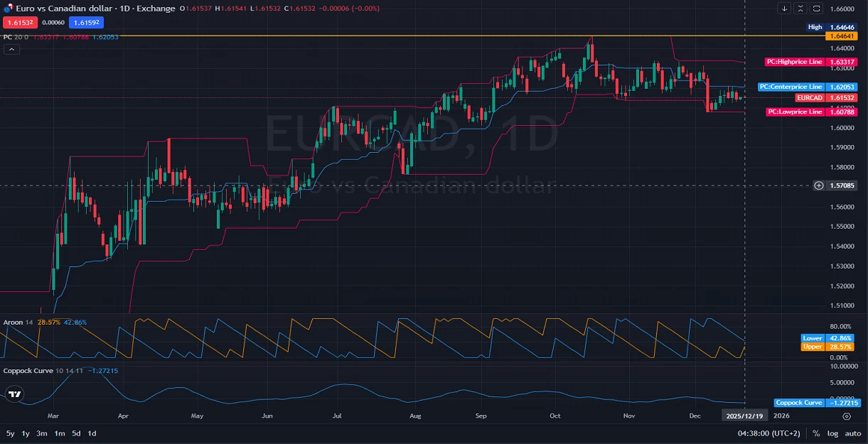The image size is (868, 444).
Task: Select the 5y time range
Action: [10, 433]
